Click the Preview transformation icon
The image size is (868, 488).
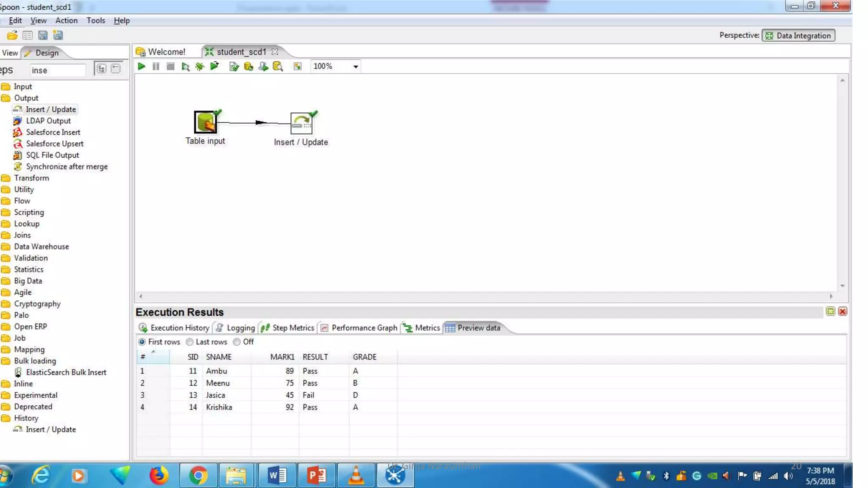[185, 67]
